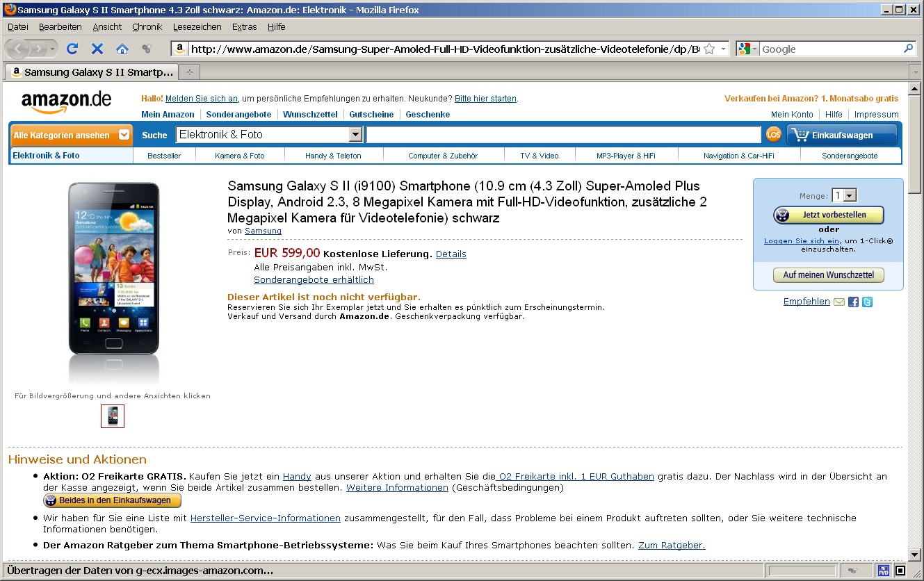The image size is (924, 581).
Task: Open a new tab with the plus button
Action: (188, 72)
